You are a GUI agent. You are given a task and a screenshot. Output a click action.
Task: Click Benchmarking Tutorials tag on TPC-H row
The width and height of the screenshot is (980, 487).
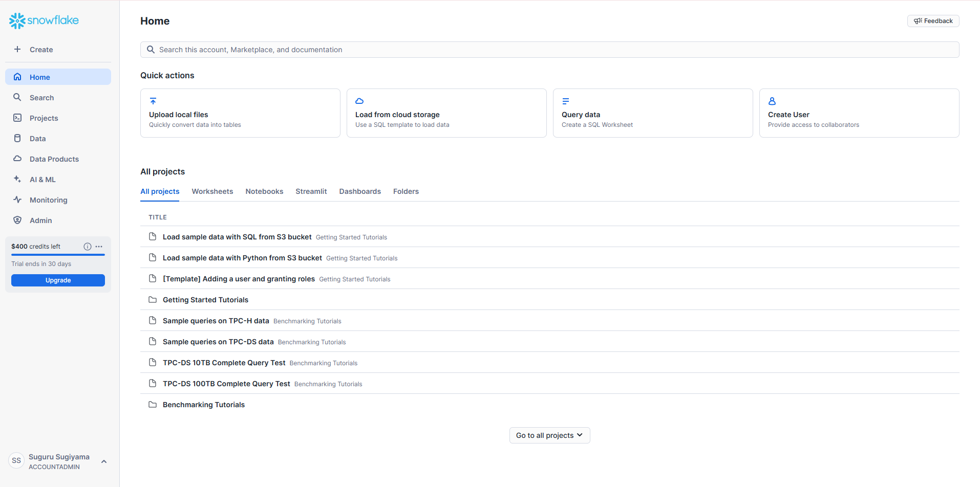[x=307, y=321]
